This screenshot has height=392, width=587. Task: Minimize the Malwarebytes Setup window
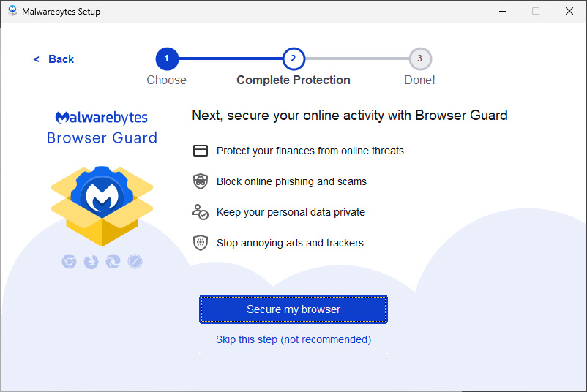tap(502, 11)
